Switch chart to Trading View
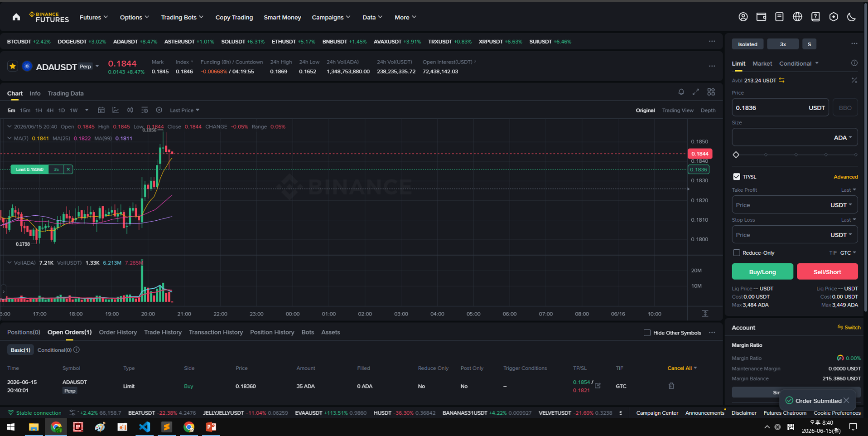 [x=678, y=110]
